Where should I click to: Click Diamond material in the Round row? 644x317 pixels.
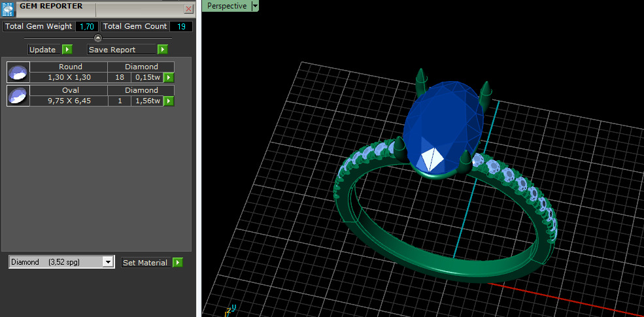141,67
